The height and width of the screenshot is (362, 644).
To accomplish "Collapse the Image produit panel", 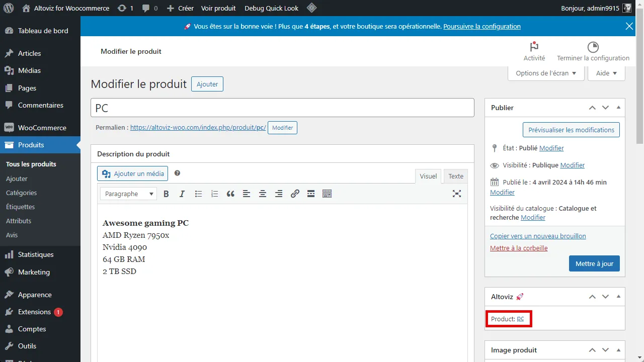I will click(618, 350).
